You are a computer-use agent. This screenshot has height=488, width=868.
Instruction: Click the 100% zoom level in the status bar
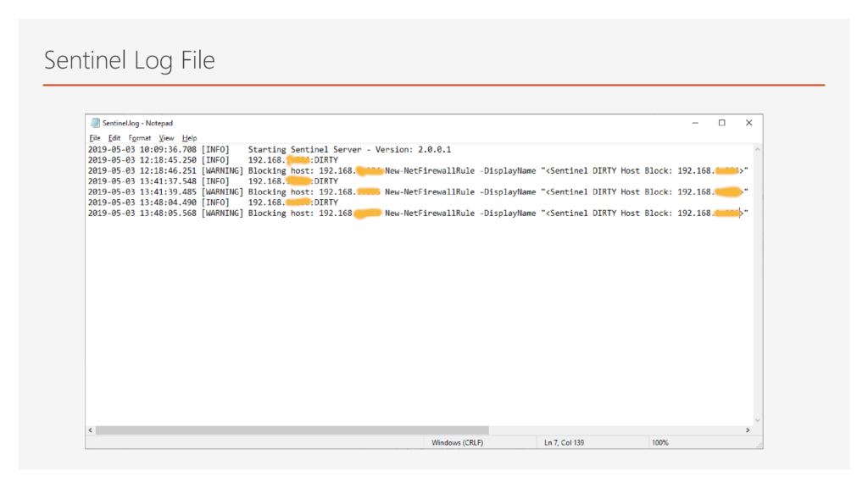point(660,442)
